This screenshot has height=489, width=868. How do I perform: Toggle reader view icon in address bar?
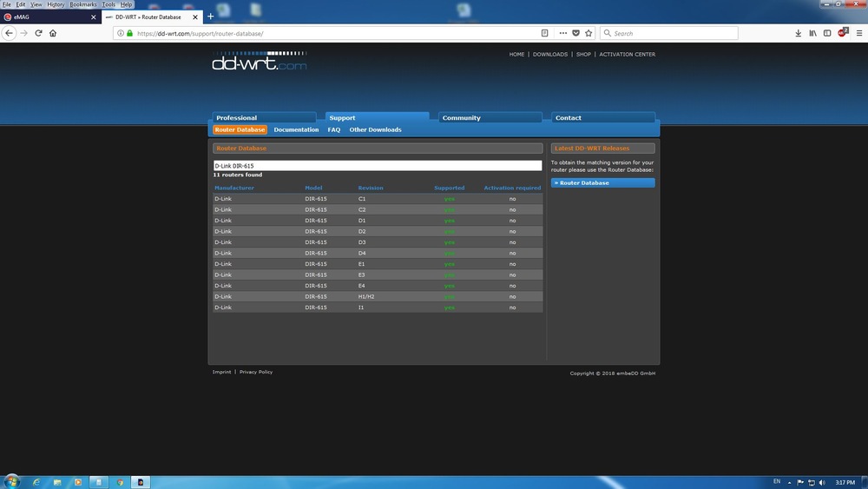coord(545,33)
